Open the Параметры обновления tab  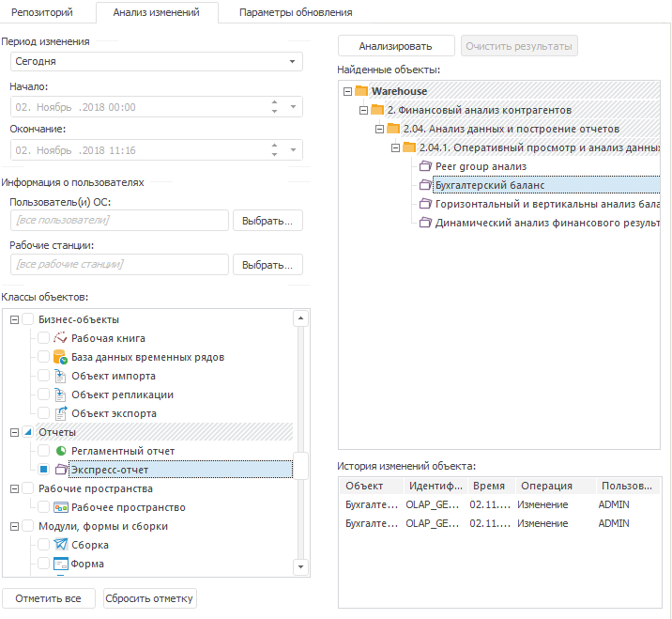pyautogui.click(x=296, y=12)
